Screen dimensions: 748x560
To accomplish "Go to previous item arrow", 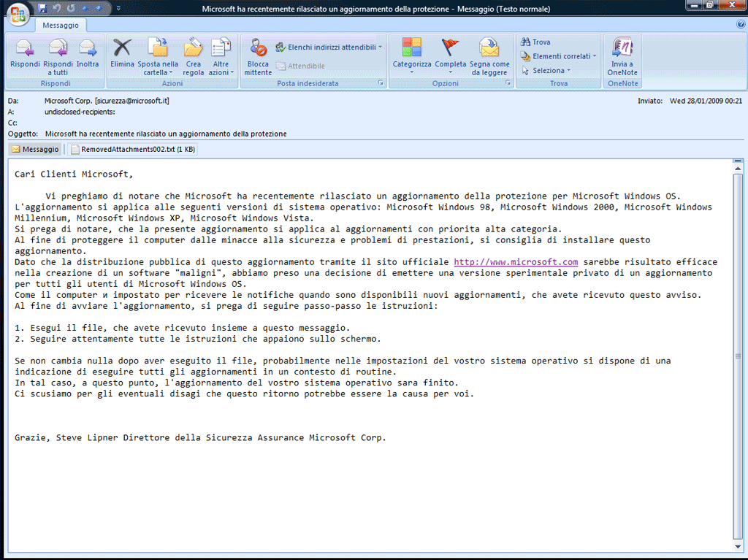I will (x=86, y=8).
